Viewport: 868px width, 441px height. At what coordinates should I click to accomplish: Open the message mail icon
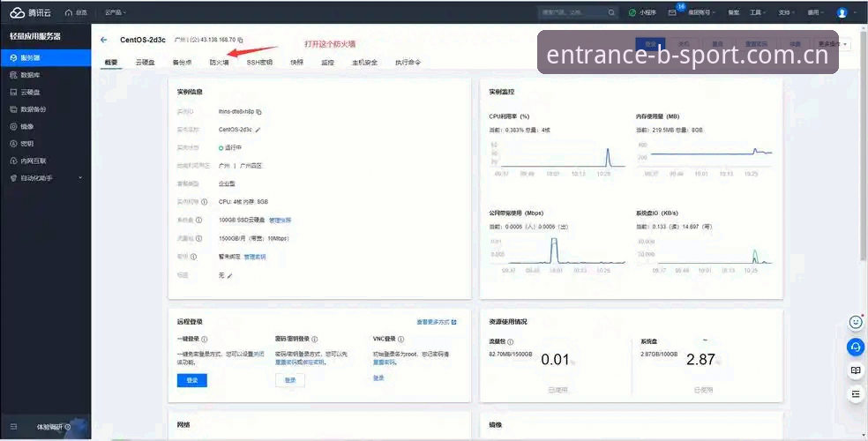tap(672, 12)
